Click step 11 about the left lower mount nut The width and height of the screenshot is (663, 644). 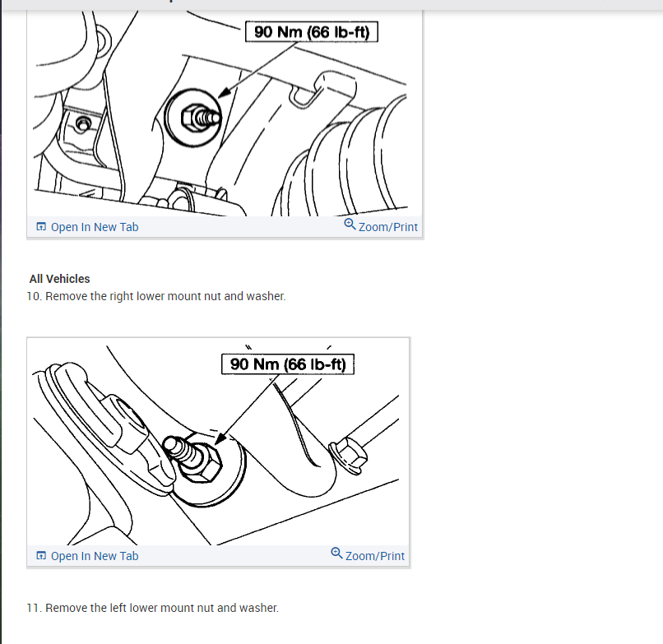[x=153, y=608]
